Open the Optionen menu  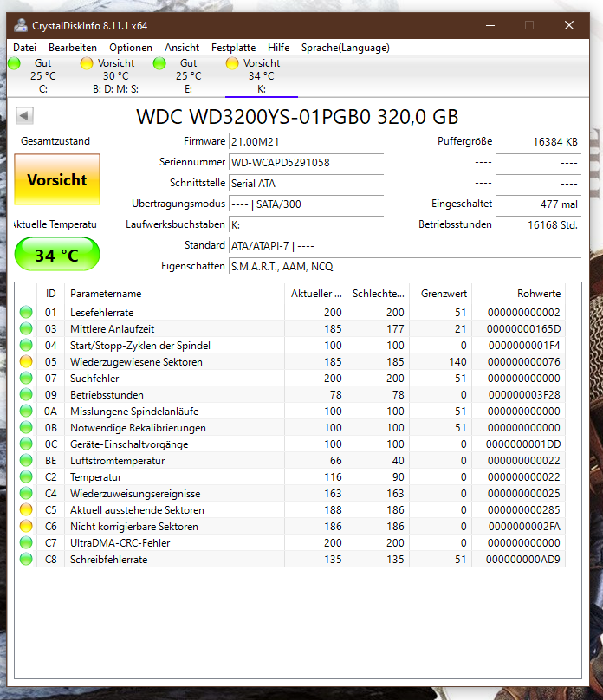[131, 48]
